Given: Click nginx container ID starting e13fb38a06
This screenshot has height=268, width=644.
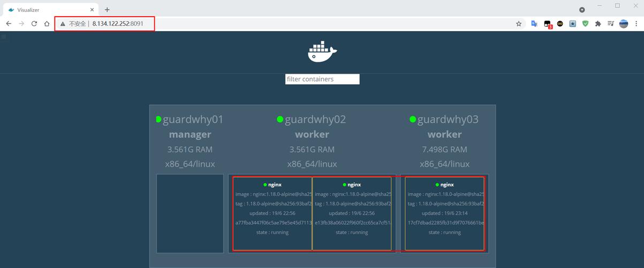Looking at the screenshot, I should [353, 222].
